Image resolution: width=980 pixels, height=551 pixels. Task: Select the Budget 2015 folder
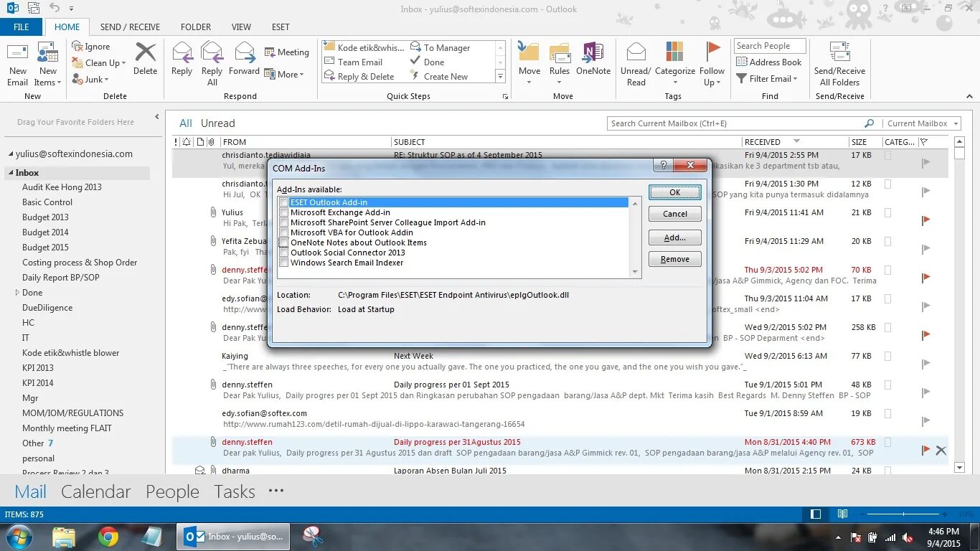click(x=45, y=248)
